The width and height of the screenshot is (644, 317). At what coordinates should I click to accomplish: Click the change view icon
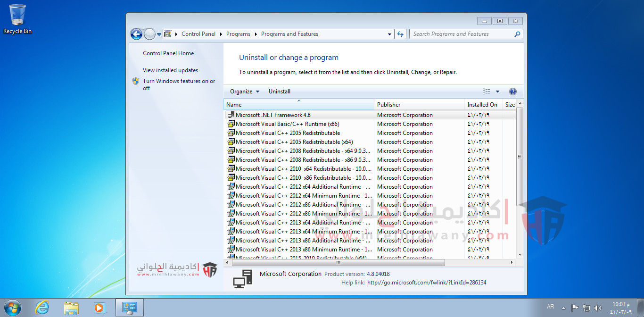[487, 92]
